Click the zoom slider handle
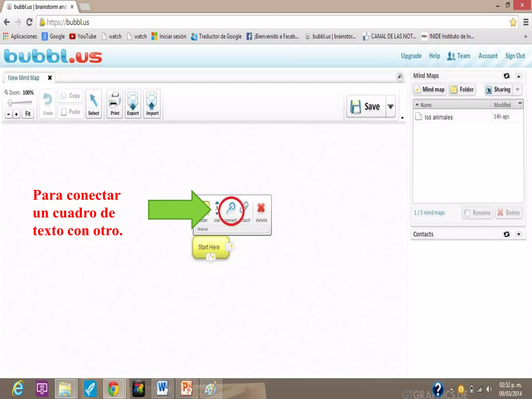 pyautogui.click(x=10, y=103)
